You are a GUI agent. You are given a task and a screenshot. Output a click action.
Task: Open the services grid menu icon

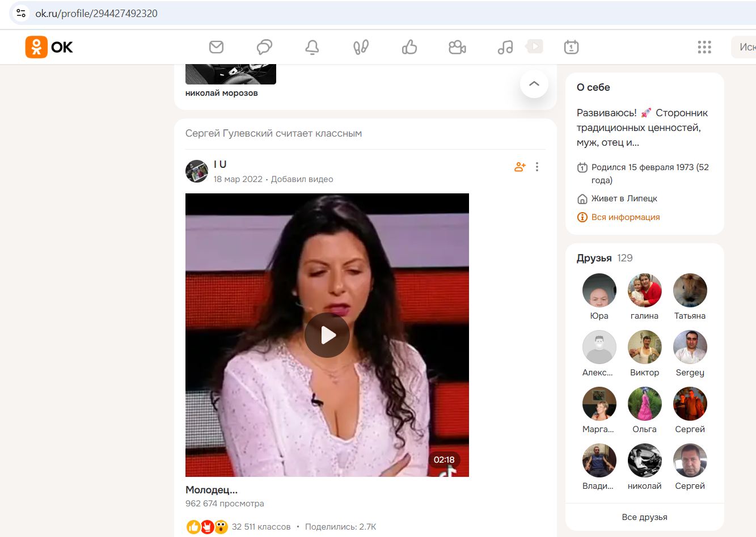click(x=704, y=47)
